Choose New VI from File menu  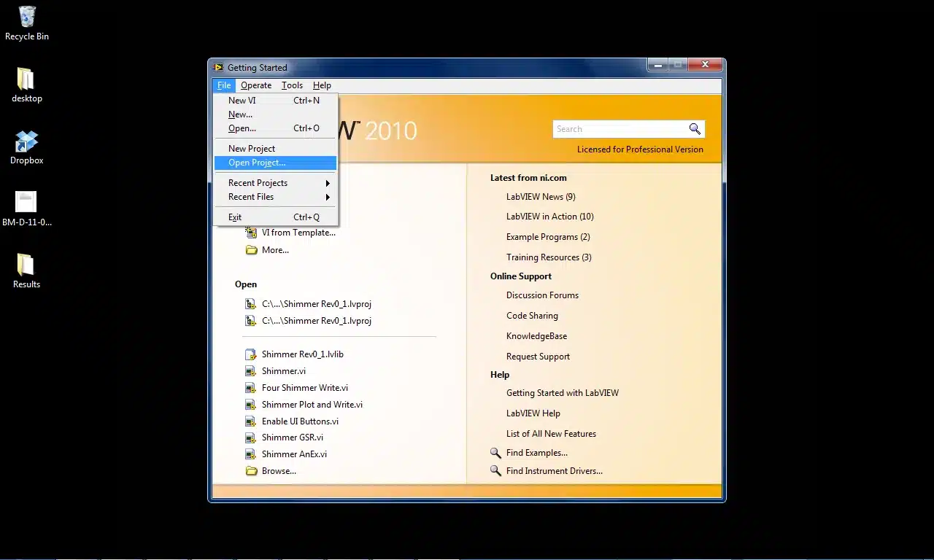point(275,101)
